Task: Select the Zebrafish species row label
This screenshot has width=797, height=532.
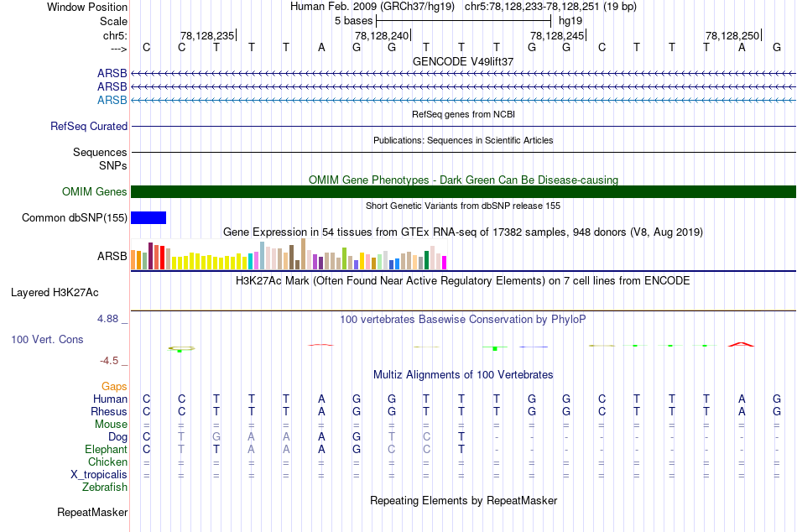Action: (x=105, y=488)
